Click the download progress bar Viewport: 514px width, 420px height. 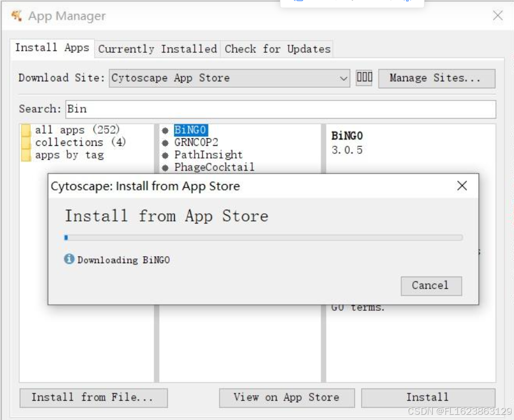click(264, 238)
